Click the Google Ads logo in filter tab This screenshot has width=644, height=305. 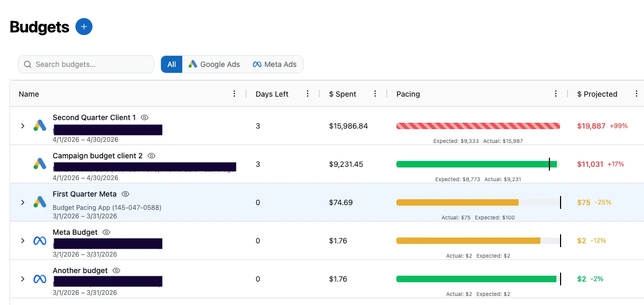pyautogui.click(x=193, y=64)
